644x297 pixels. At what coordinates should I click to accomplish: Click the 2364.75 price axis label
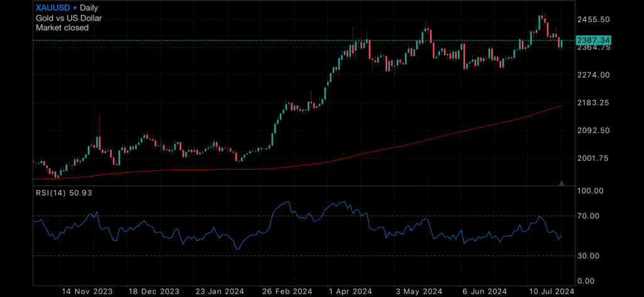(594, 48)
